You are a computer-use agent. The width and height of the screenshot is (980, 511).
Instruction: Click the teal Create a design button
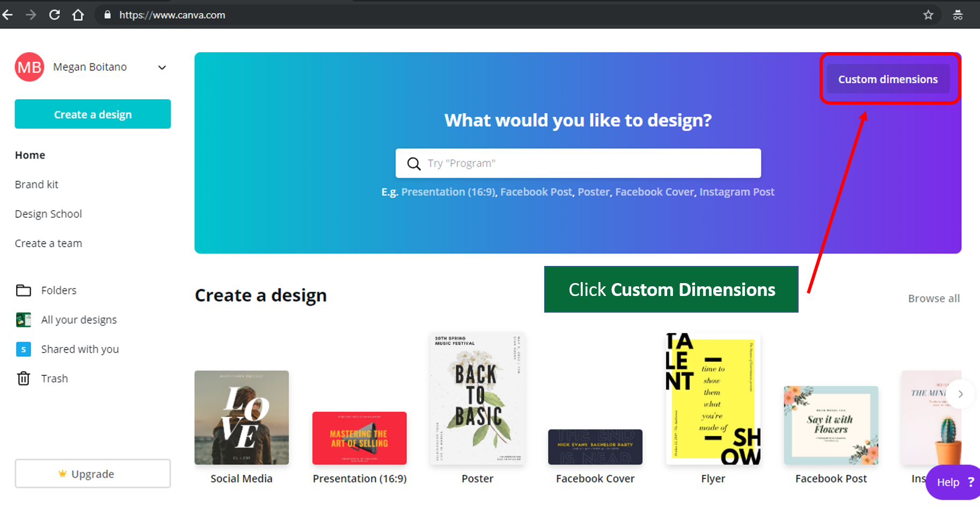tap(93, 114)
